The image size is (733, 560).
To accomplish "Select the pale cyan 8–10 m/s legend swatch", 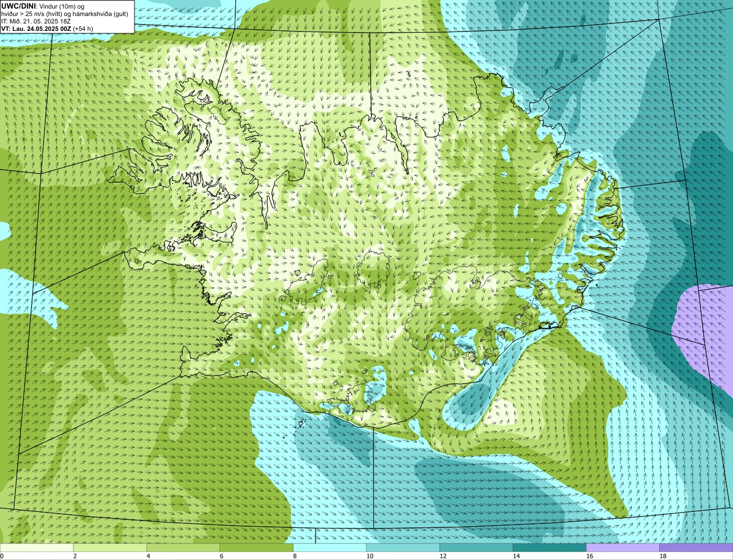I will [330, 548].
